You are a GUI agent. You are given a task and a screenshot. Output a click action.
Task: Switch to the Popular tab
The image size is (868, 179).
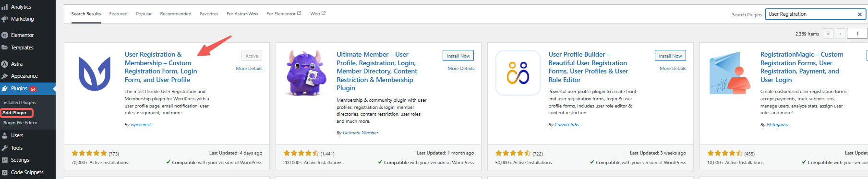144,14
